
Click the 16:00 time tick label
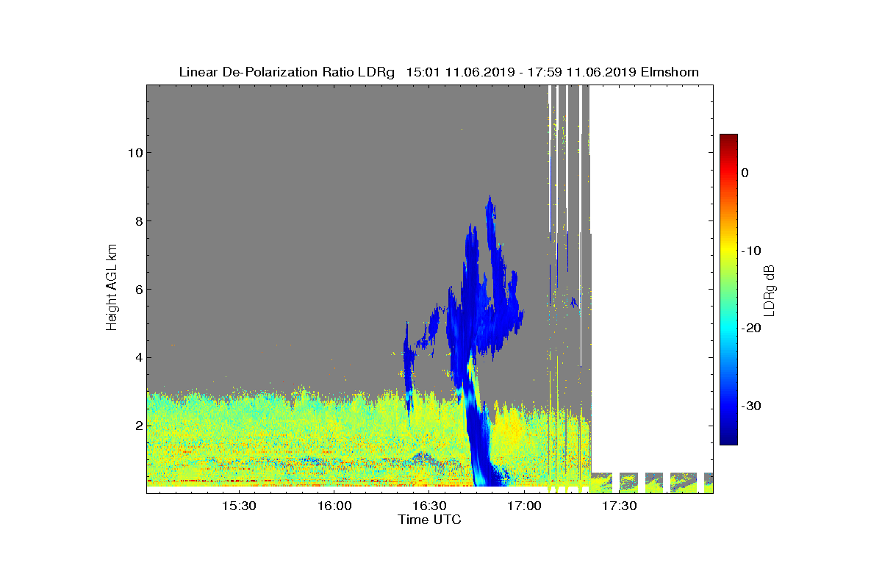(334, 506)
